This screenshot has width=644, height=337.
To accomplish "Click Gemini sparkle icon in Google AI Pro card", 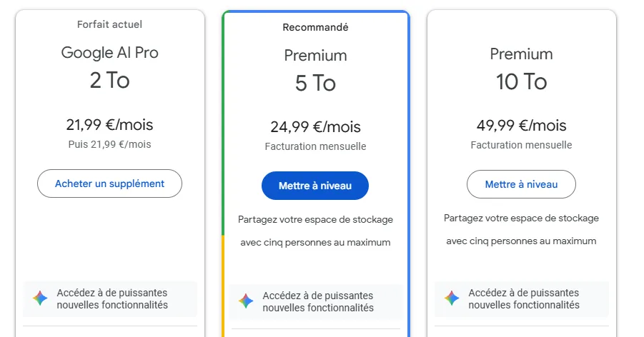I will coord(40,298).
